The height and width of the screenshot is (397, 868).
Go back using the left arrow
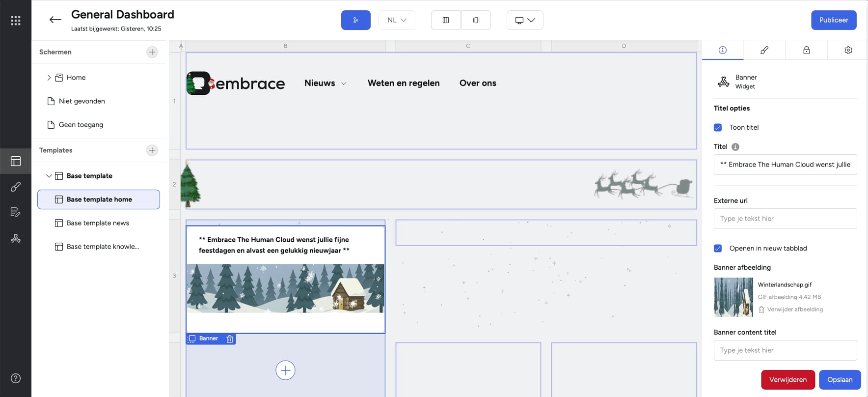(x=55, y=20)
